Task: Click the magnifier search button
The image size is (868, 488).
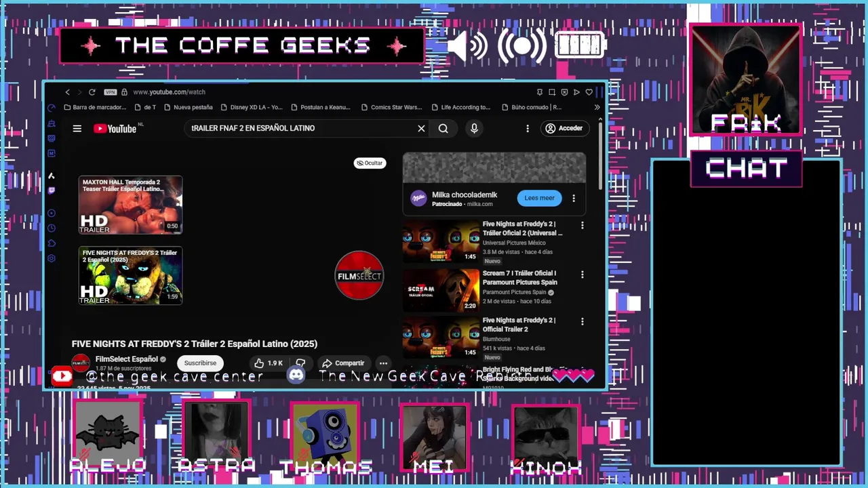Action: 443,128
